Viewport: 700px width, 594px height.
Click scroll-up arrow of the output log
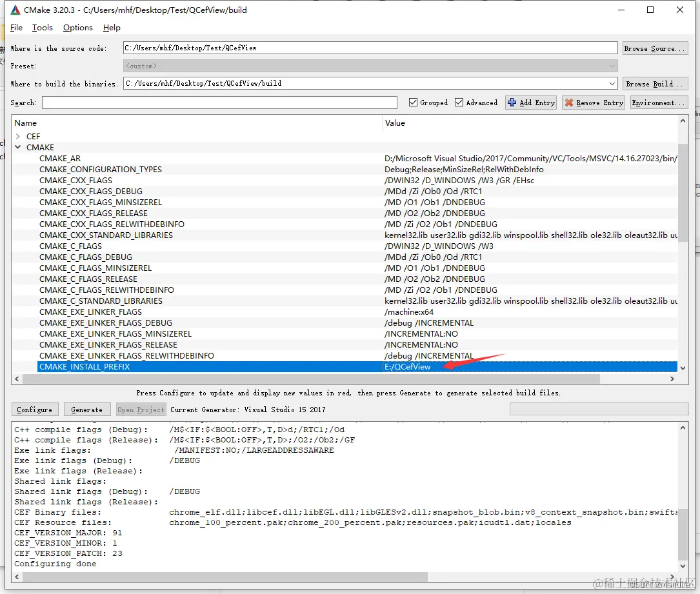[x=683, y=428]
